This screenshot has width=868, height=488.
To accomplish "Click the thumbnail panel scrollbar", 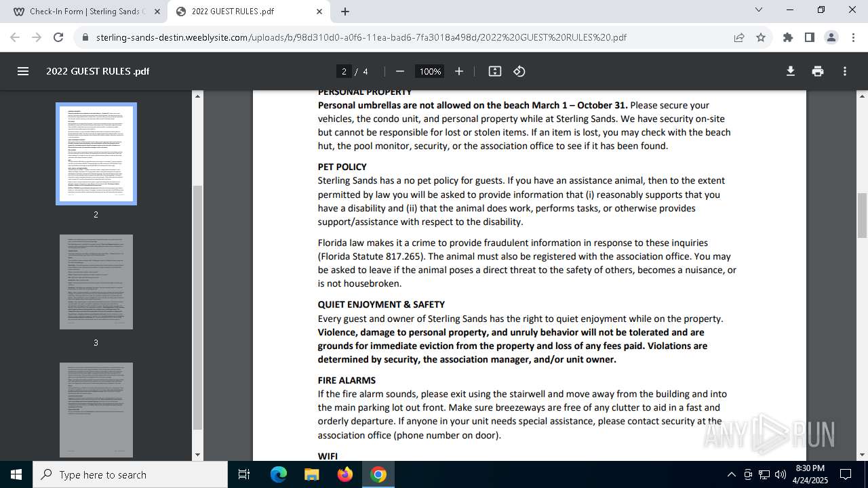I will click(197, 308).
